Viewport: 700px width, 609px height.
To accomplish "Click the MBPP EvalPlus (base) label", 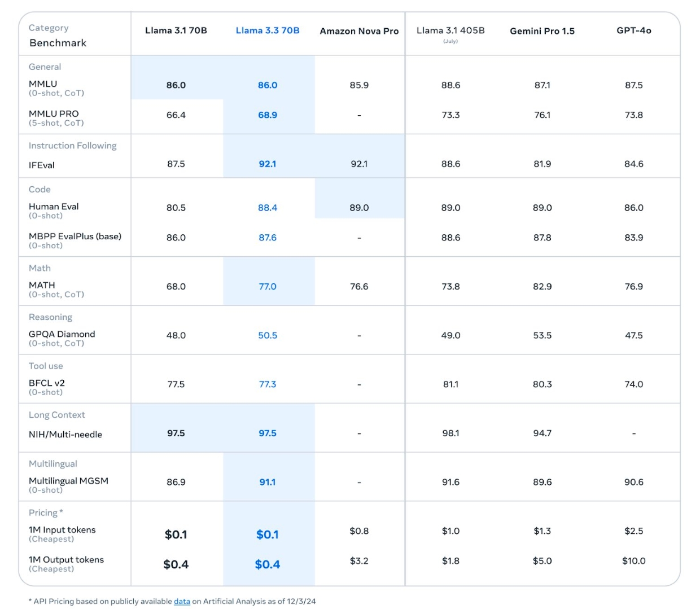I will (x=75, y=236).
